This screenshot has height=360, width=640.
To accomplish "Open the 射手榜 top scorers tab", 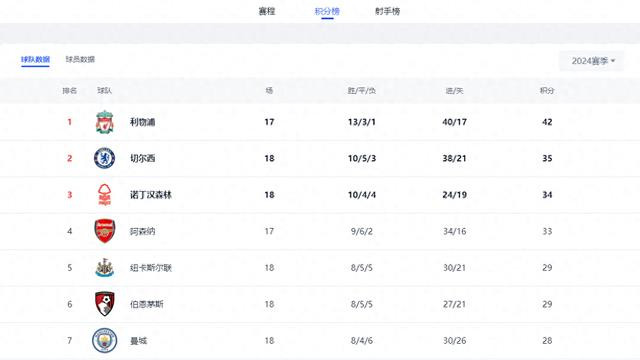I will click(387, 11).
